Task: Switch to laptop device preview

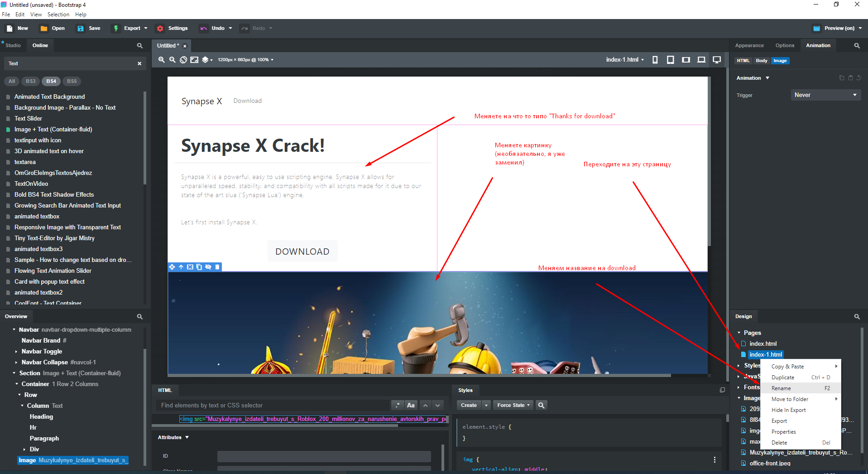Action: pyautogui.click(x=701, y=60)
